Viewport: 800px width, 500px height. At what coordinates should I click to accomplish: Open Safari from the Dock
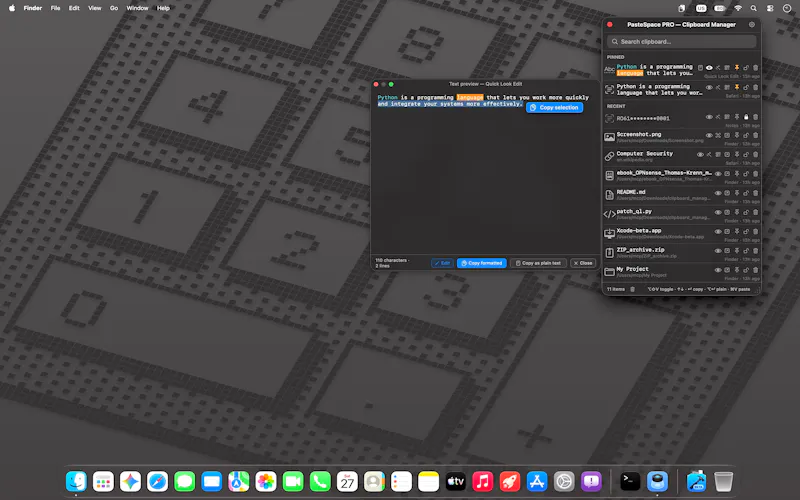pos(157,481)
